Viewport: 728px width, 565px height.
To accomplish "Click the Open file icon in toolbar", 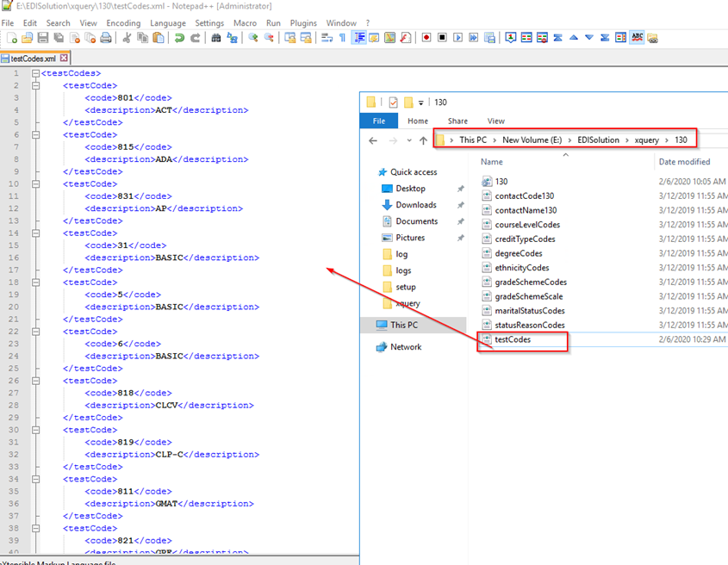I will pos(28,38).
